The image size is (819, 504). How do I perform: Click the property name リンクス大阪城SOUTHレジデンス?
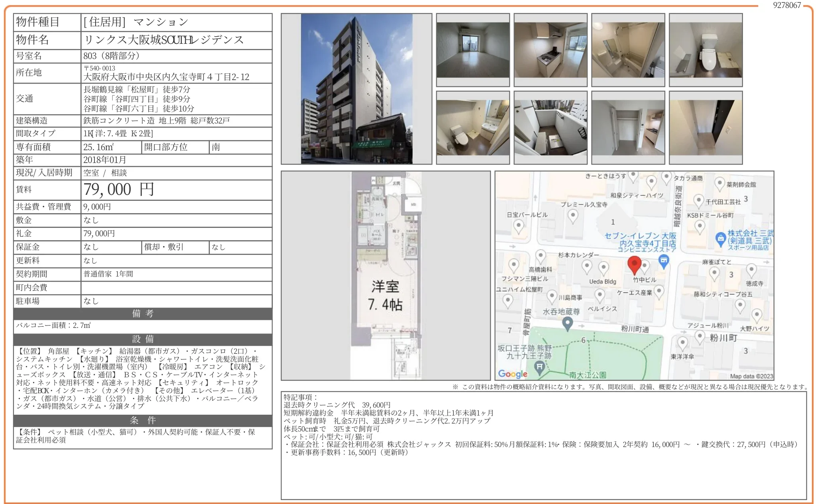[x=164, y=40]
